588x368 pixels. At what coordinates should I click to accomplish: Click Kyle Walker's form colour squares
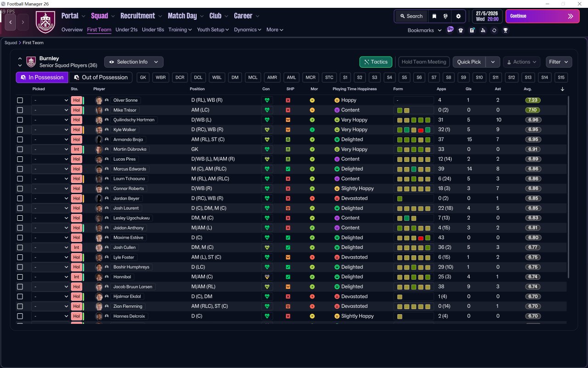pyautogui.click(x=414, y=130)
